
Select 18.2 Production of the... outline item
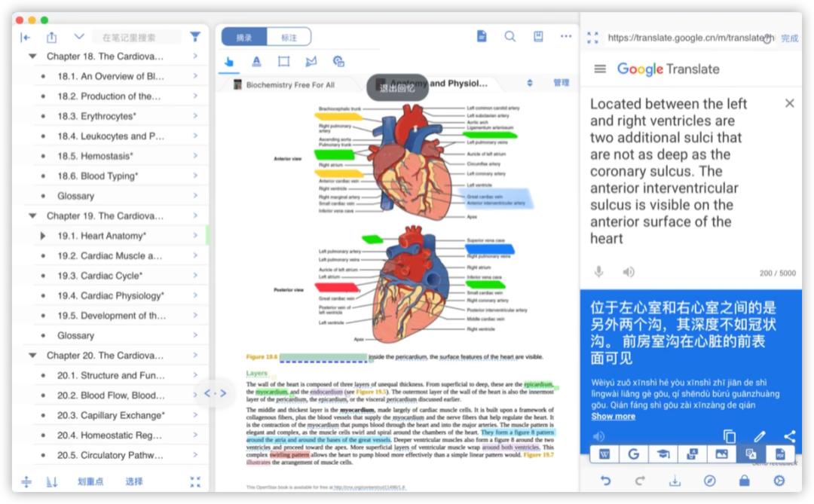coord(109,96)
